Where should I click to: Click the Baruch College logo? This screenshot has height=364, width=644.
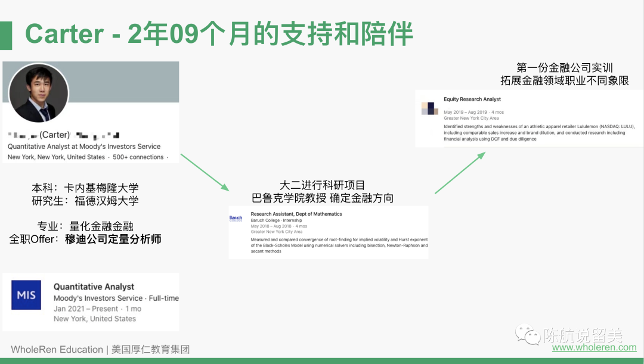coord(236,219)
